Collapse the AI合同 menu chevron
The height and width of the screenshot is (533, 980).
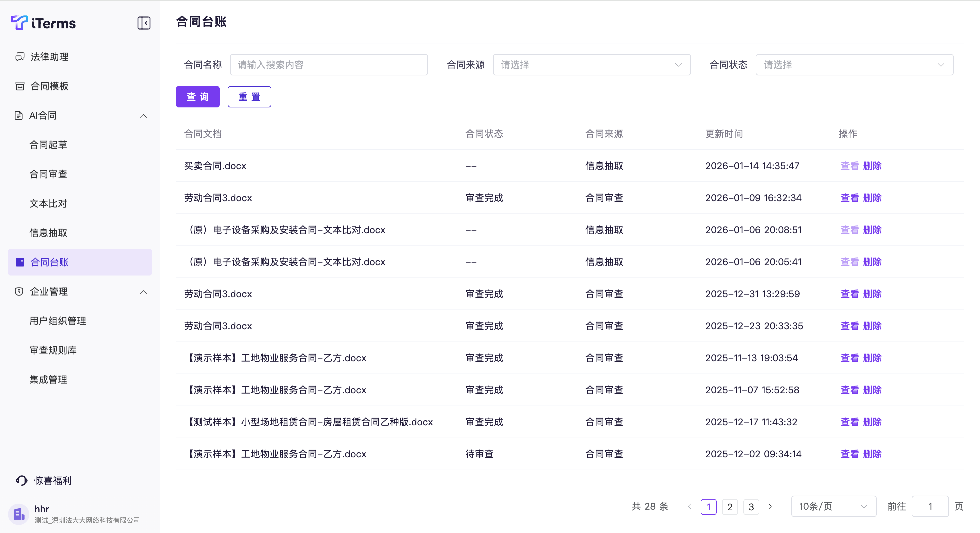click(143, 116)
